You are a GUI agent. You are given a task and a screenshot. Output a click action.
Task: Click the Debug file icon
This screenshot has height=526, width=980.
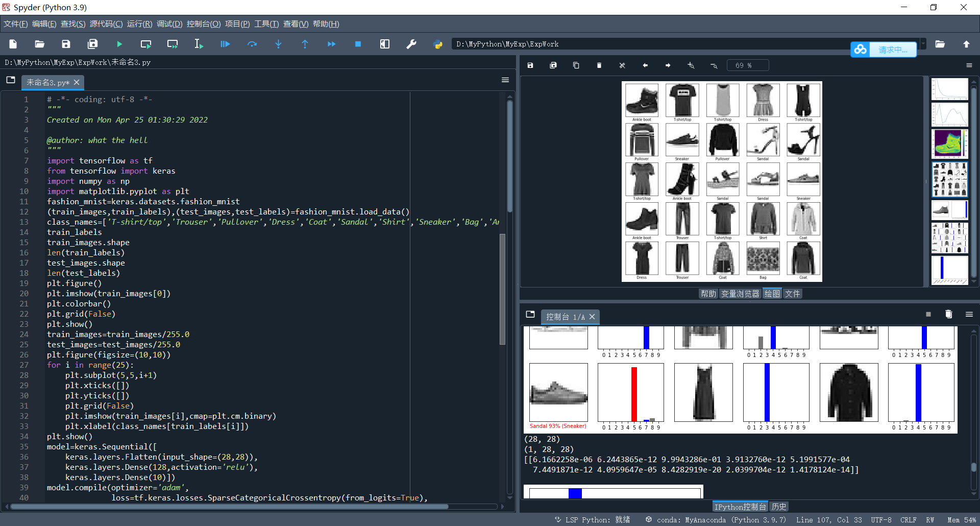[225, 44]
